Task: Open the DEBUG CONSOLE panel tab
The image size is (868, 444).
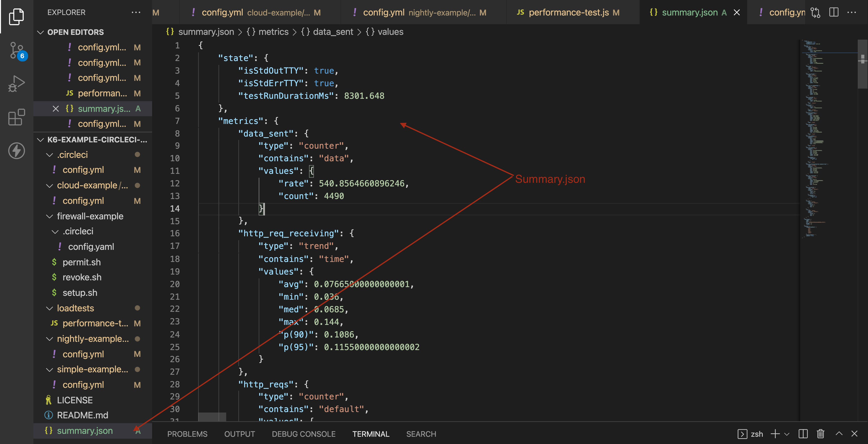Action: (x=303, y=434)
